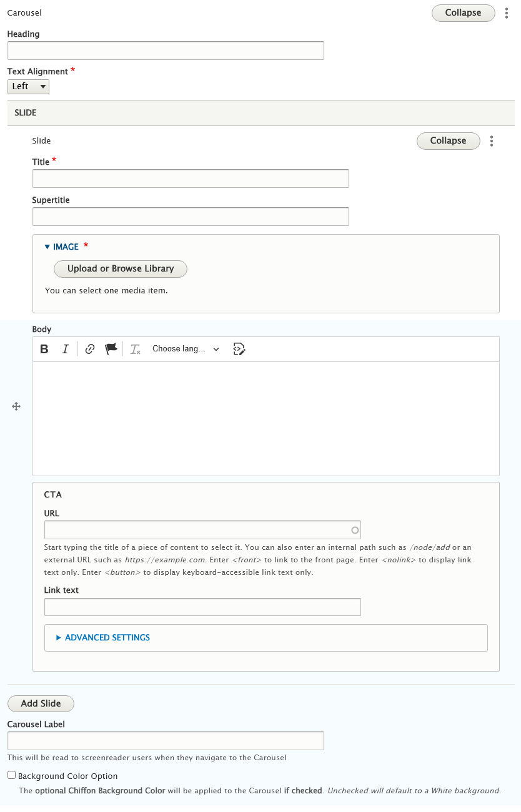Insert a link using the chain icon
The width and height of the screenshot is (521, 812).
tap(90, 349)
